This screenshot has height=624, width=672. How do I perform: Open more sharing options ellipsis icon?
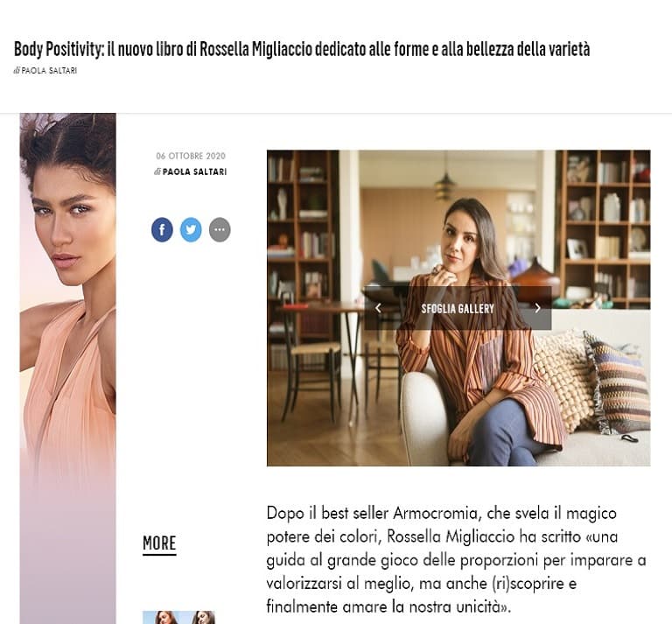tap(220, 229)
